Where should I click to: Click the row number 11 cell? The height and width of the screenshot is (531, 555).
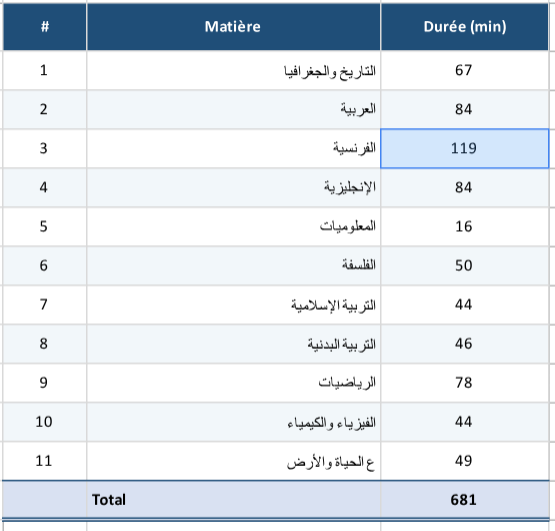coord(45,461)
